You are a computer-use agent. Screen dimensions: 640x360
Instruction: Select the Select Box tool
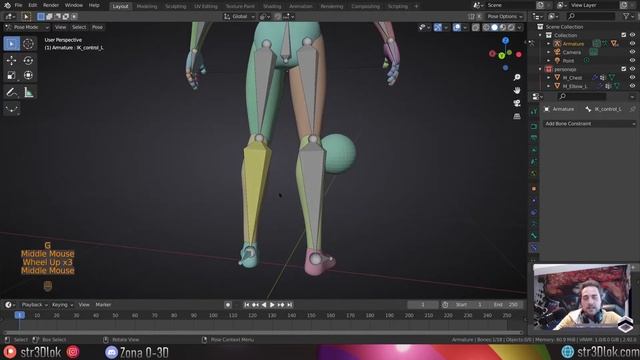click(x=11, y=44)
